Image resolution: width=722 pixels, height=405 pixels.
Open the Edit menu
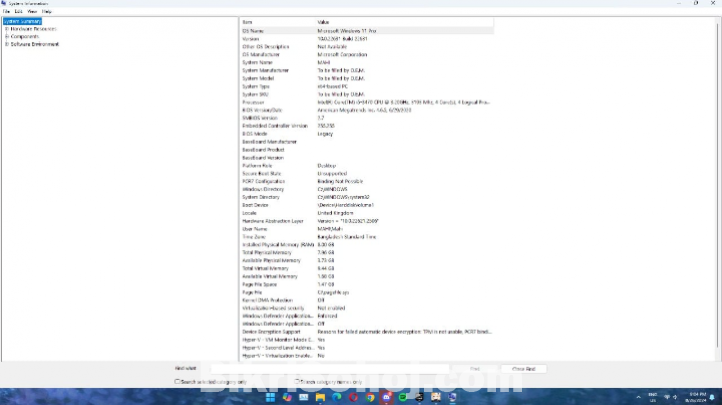pyautogui.click(x=18, y=11)
